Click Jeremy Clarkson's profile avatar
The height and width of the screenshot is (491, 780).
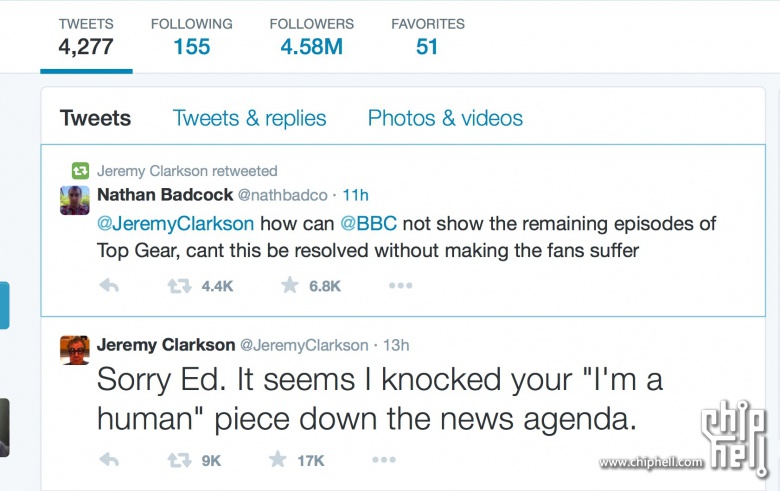75,350
